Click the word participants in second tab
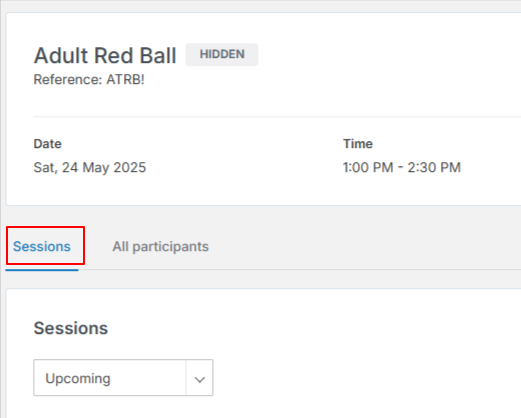521x418 pixels. (x=171, y=247)
